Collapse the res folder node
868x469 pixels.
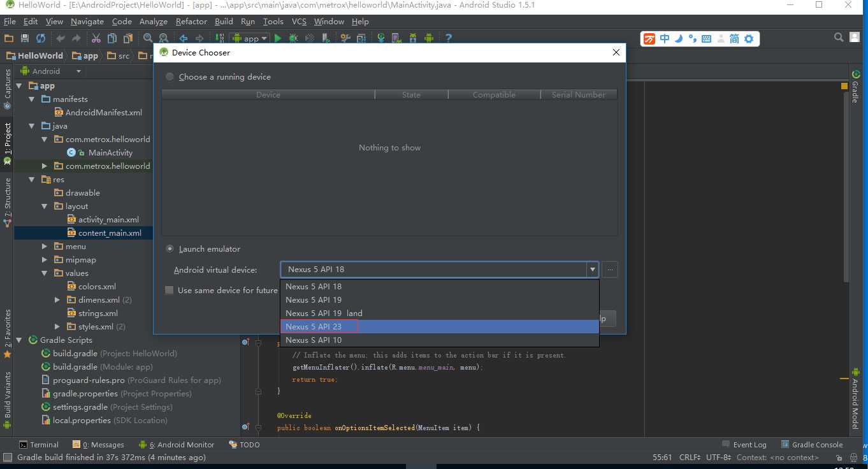tap(32, 180)
